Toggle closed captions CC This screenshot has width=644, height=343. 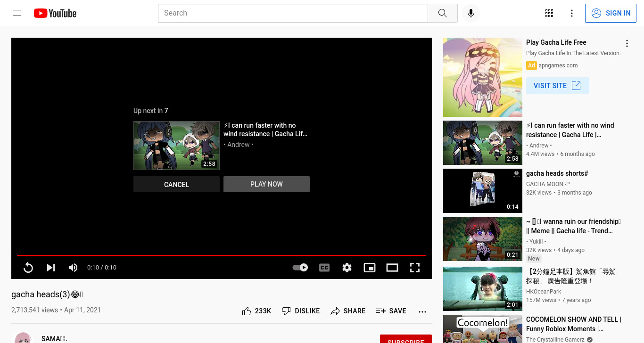pyautogui.click(x=324, y=268)
